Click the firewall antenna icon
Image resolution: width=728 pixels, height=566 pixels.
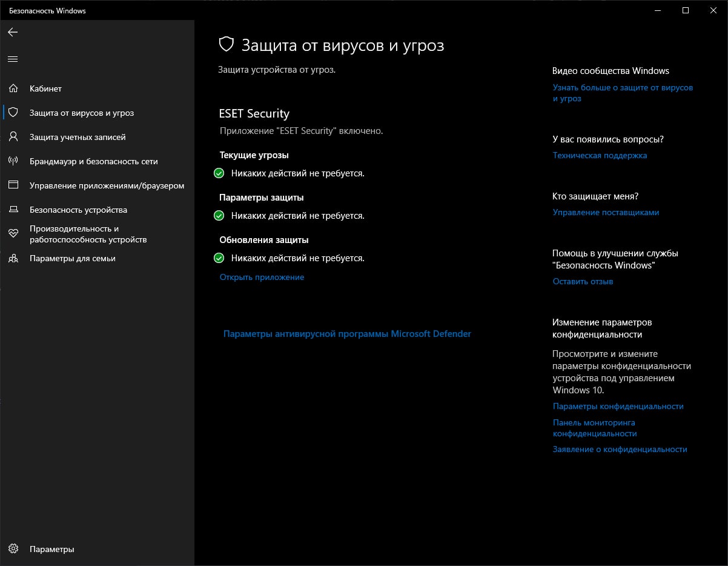tap(13, 161)
